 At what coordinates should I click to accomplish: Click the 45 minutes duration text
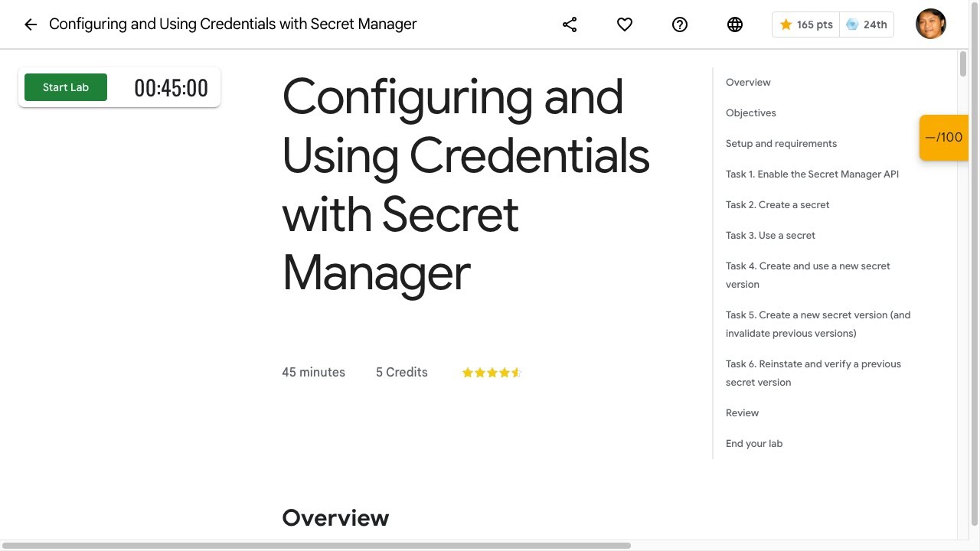click(x=313, y=372)
